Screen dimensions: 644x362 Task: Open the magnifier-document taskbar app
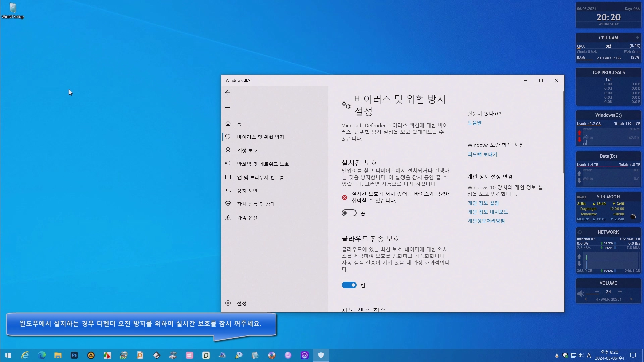[140, 355]
